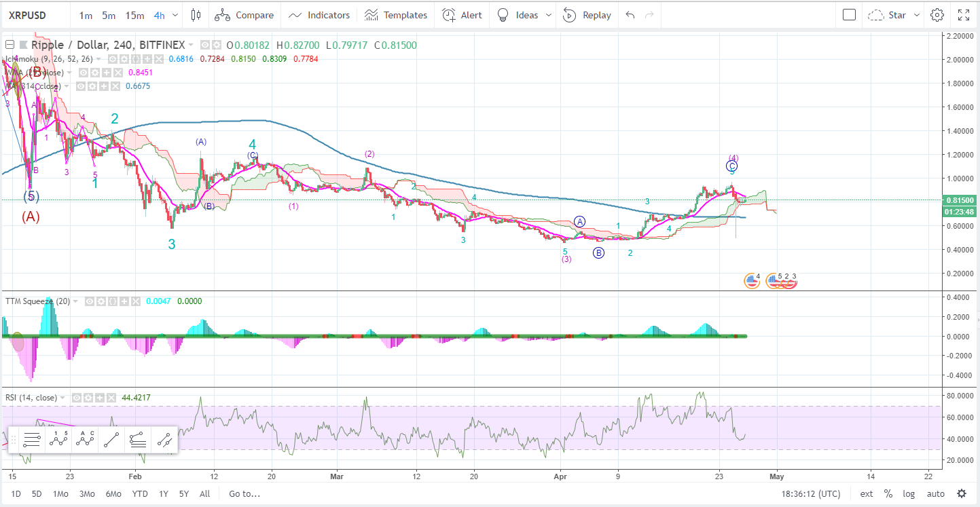The height and width of the screenshot is (507, 980).
Task: Switch to the 1m interval
Action: [86, 15]
